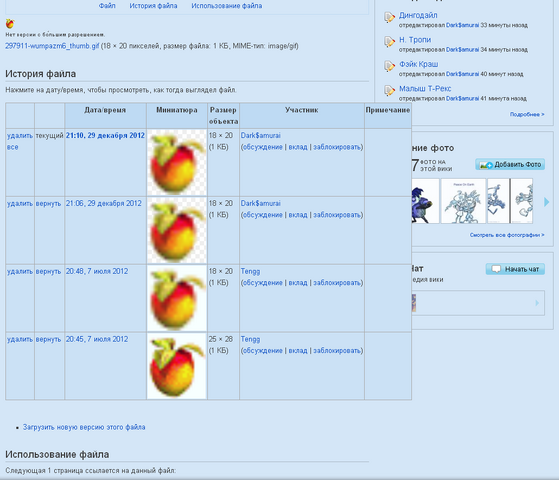The width and height of the screenshot is (559, 480).
Task: Click удалить все link
Action: pyautogui.click(x=20, y=141)
